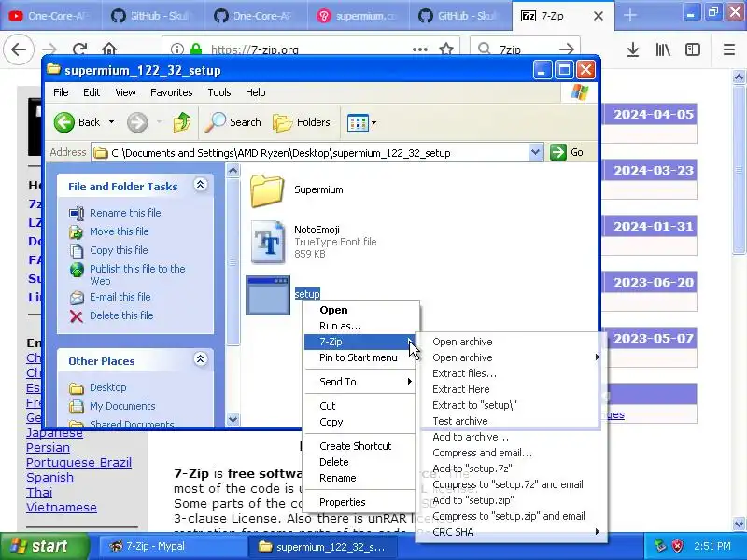Click the browser home icon
This screenshot has height=560, width=747.
[109, 49]
